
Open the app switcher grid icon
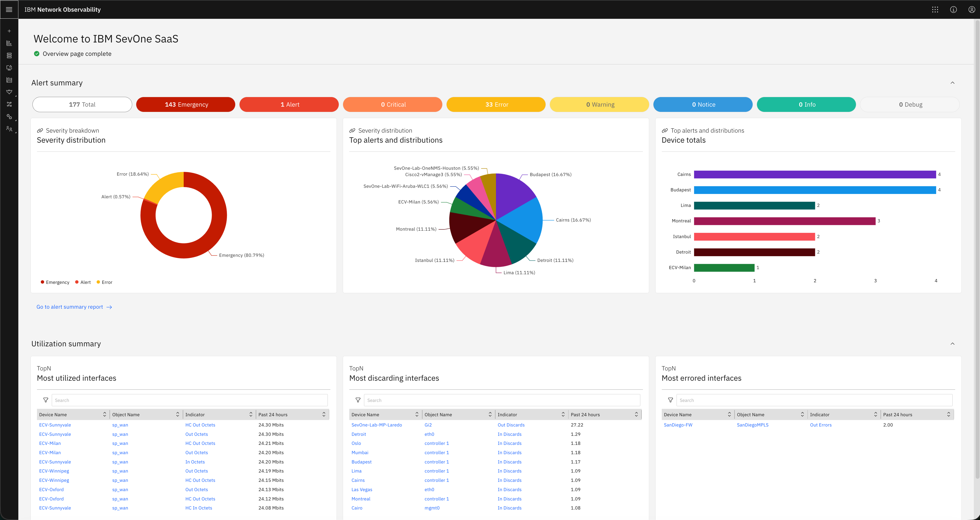click(935, 10)
